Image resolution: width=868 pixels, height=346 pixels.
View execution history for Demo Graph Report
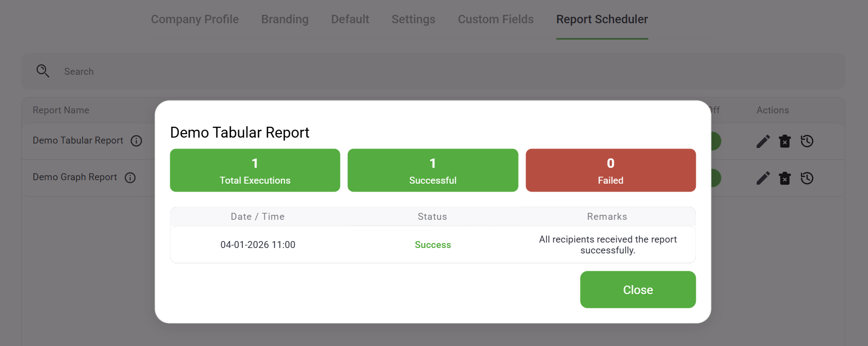pyautogui.click(x=807, y=178)
